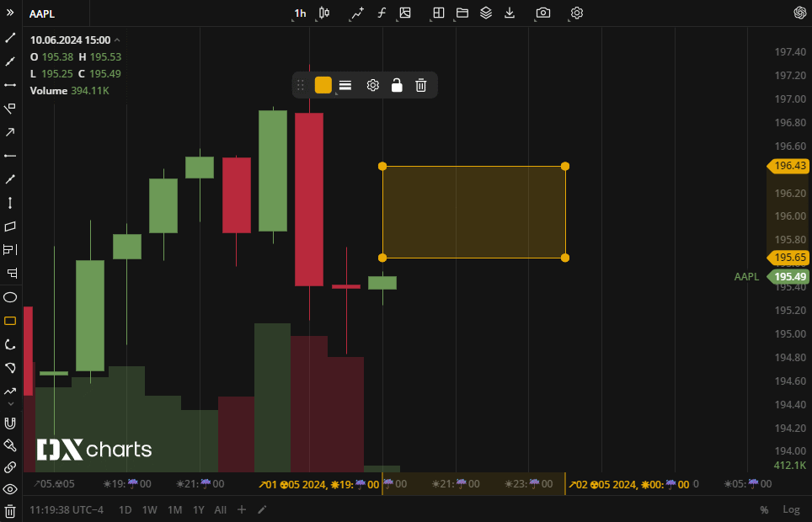Delete the rectangle via floating toolbar trash
The height and width of the screenshot is (522, 812).
[421, 85]
